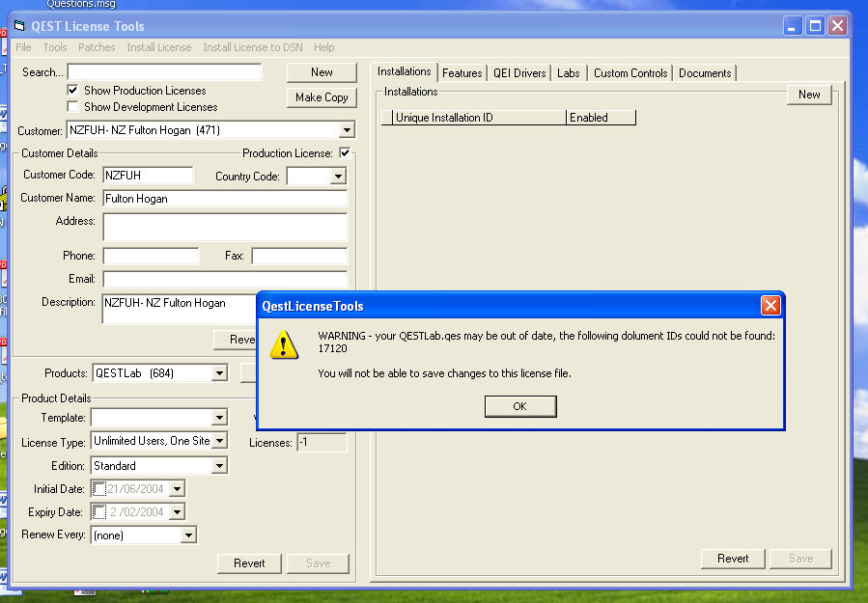The image size is (868, 603).
Task: Expand the Customer dropdown list
Action: (347, 130)
